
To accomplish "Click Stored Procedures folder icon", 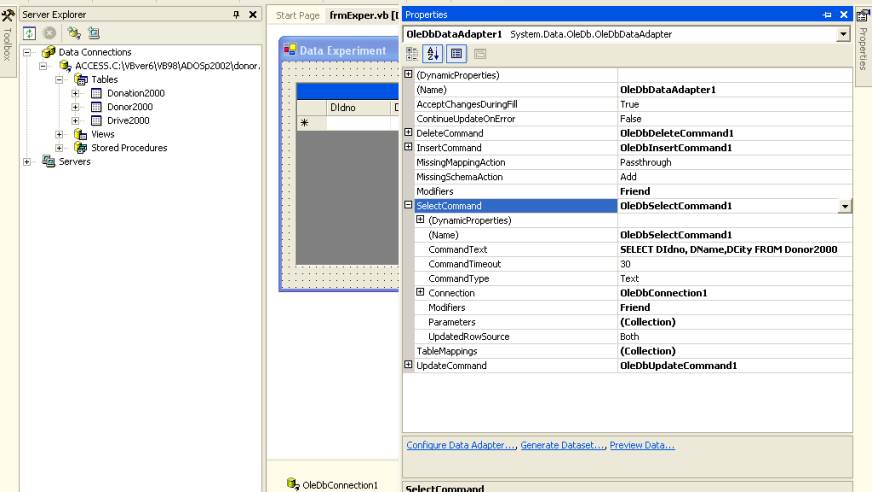I will (81, 148).
